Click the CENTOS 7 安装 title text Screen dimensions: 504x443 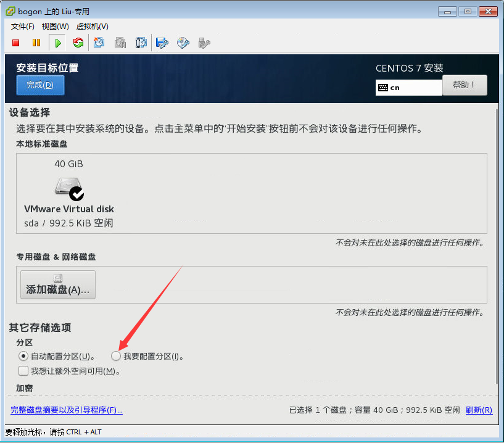[409, 68]
